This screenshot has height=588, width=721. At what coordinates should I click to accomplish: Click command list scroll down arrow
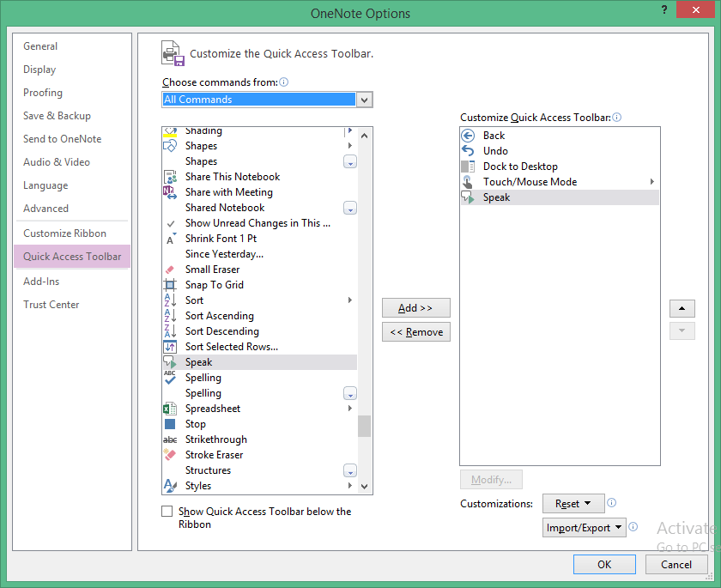click(x=364, y=487)
